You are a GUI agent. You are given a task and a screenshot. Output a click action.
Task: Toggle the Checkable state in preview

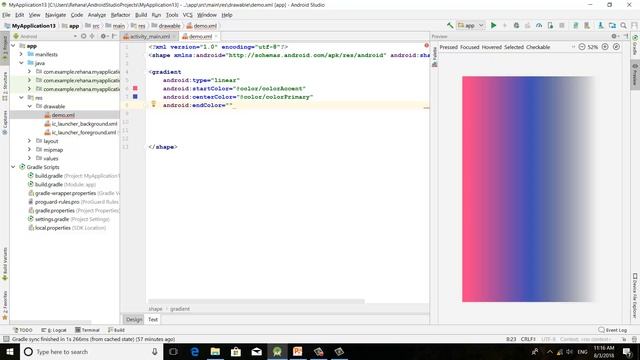(538, 47)
